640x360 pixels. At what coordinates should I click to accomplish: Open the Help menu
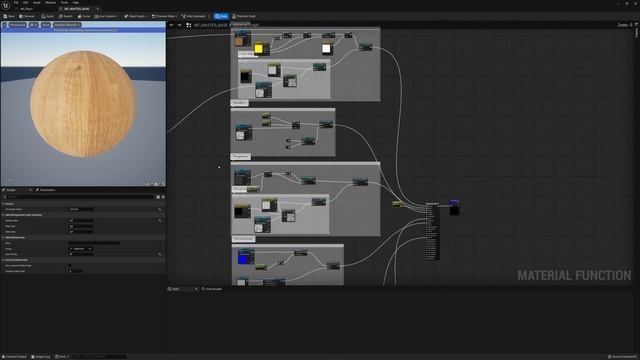(x=76, y=2)
